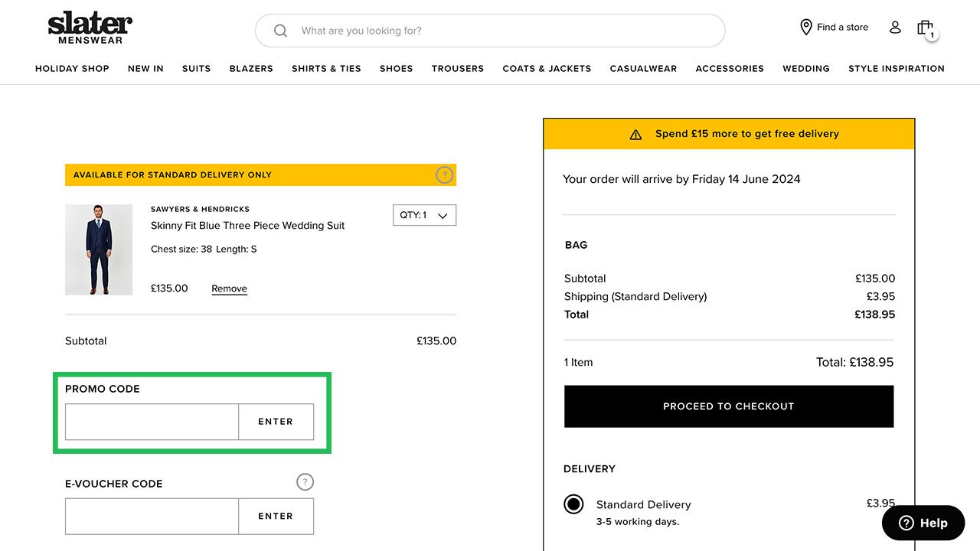Remove the wedding suit from the bag

point(229,289)
